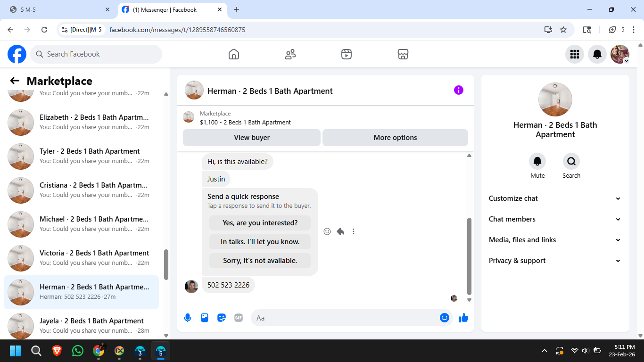
Task: Open conversation information purple icon
Action: [459, 90]
